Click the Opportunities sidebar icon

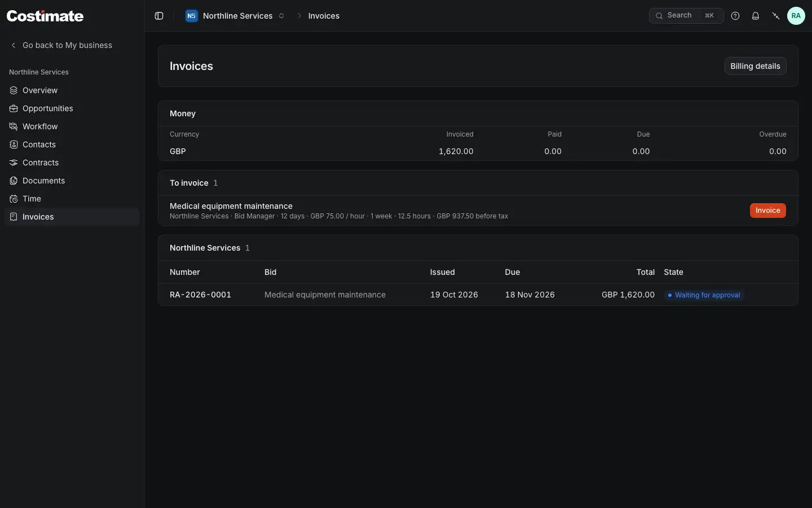coord(14,108)
